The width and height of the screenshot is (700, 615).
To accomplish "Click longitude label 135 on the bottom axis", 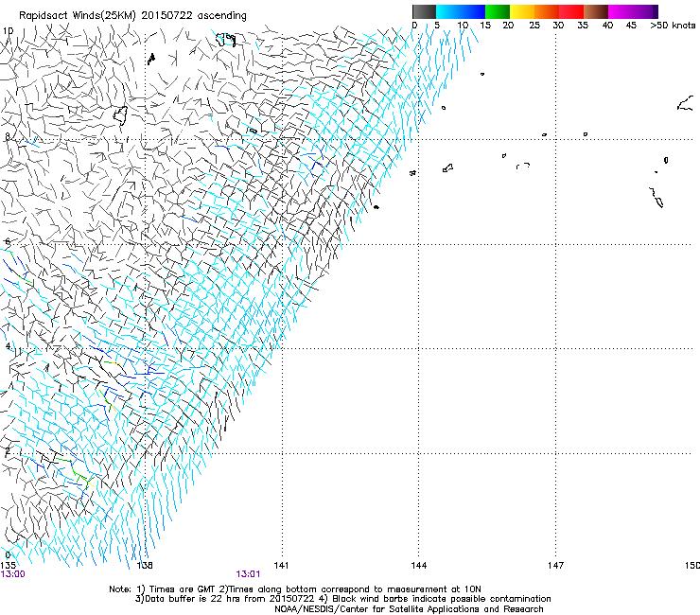I will tap(8, 566).
